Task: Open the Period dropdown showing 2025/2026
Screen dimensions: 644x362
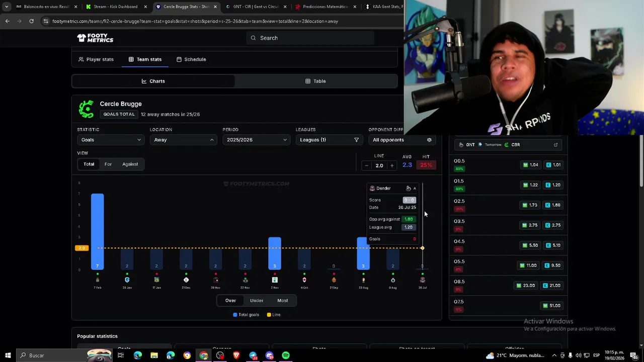Action: (x=256, y=140)
